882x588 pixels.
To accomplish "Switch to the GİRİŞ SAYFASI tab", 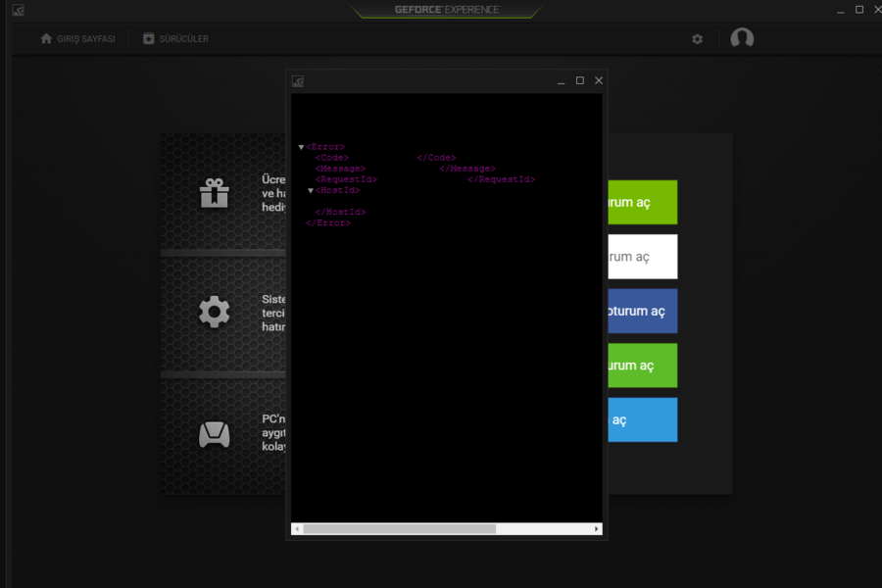I will [x=77, y=38].
